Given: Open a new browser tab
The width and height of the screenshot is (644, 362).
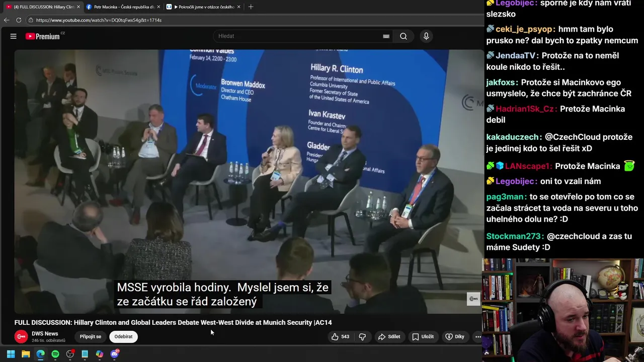Looking at the screenshot, I should click(251, 7).
